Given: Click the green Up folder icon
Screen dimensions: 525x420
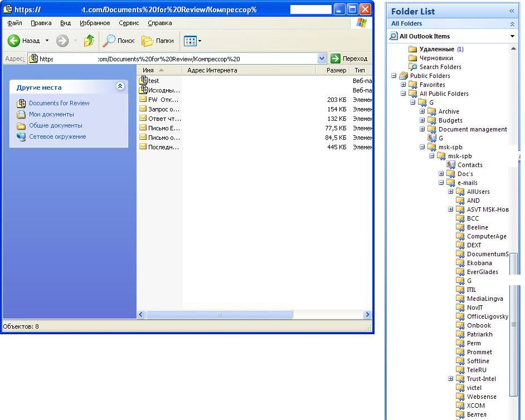Looking at the screenshot, I should (x=89, y=41).
